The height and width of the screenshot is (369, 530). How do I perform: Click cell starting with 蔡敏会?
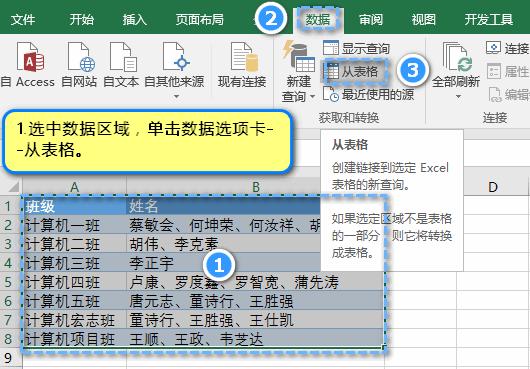pos(223,225)
